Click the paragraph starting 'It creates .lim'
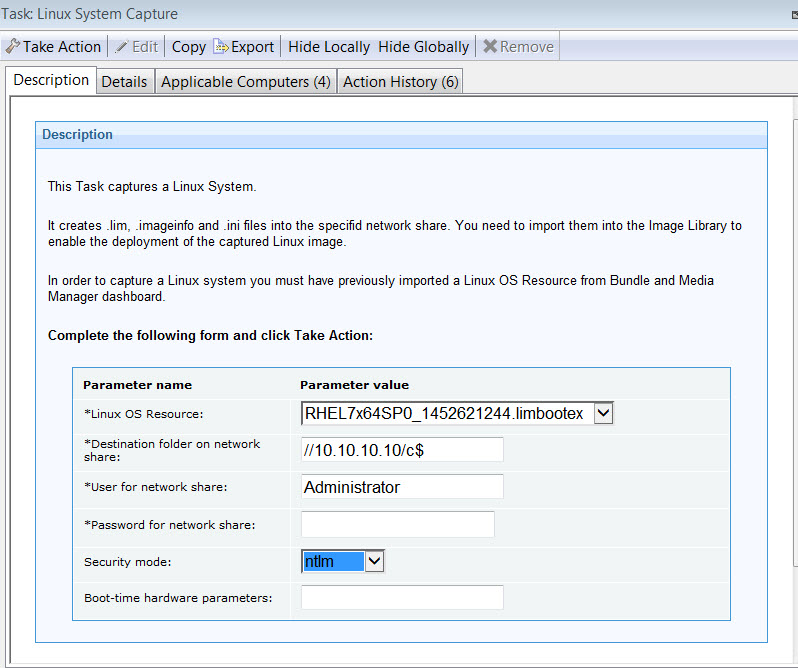798x668 pixels. 394,233
